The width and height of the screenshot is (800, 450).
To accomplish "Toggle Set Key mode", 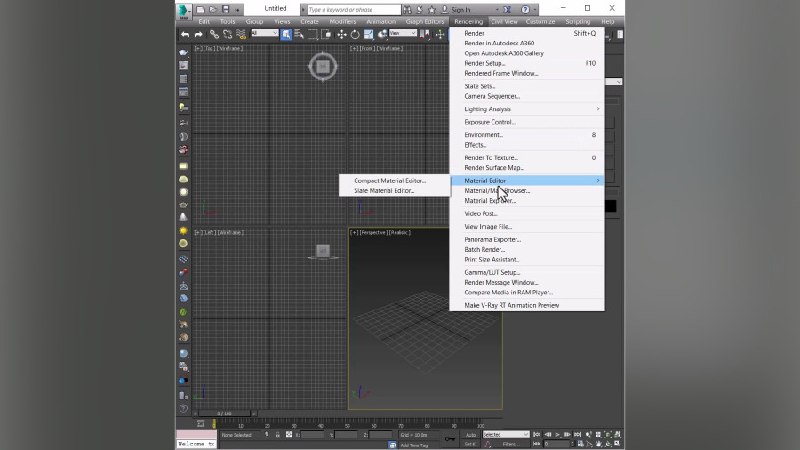I will pyautogui.click(x=470, y=444).
